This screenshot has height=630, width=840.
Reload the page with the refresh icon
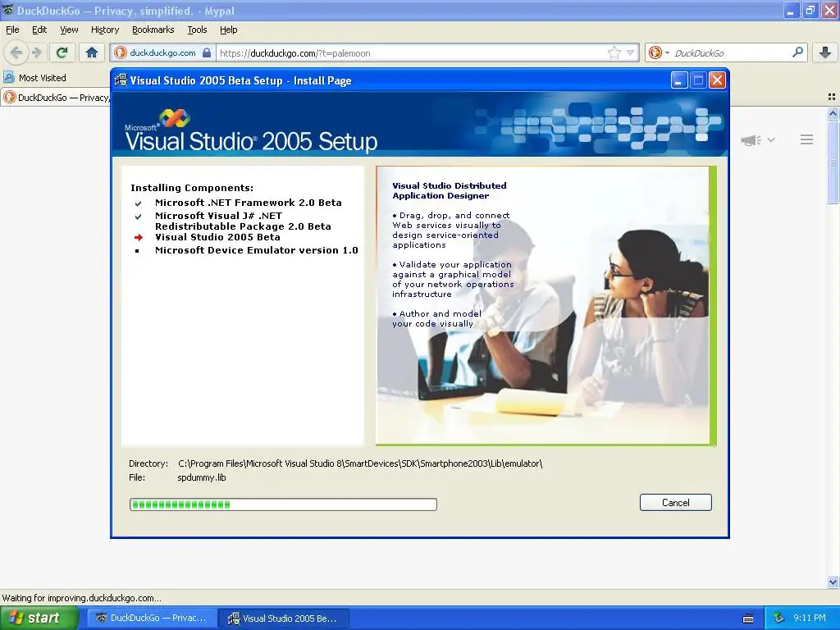coord(62,52)
